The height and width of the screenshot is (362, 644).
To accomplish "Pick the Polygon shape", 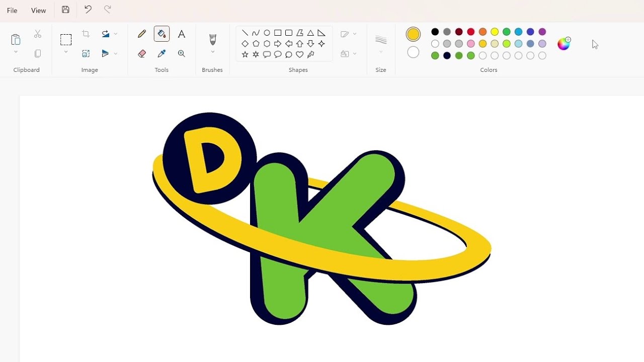I will [300, 33].
